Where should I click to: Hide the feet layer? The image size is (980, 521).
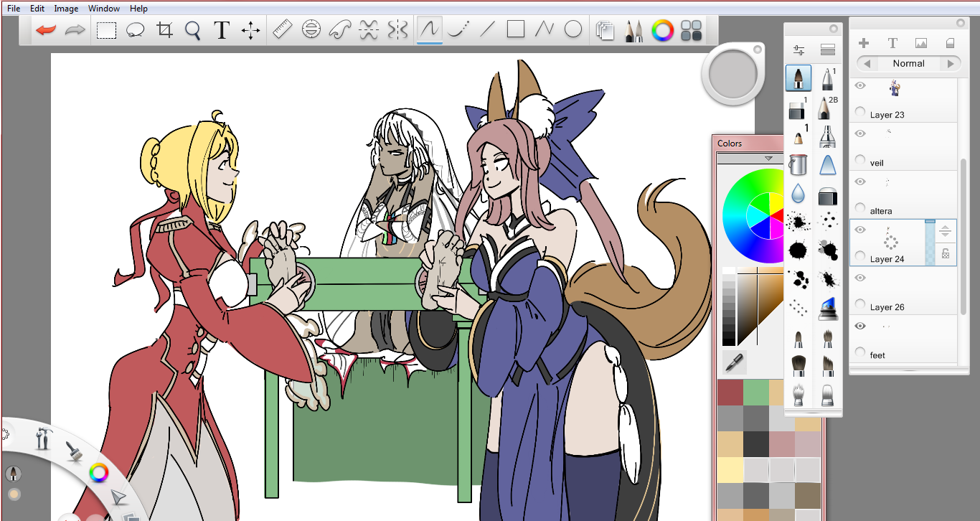tap(860, 326)
